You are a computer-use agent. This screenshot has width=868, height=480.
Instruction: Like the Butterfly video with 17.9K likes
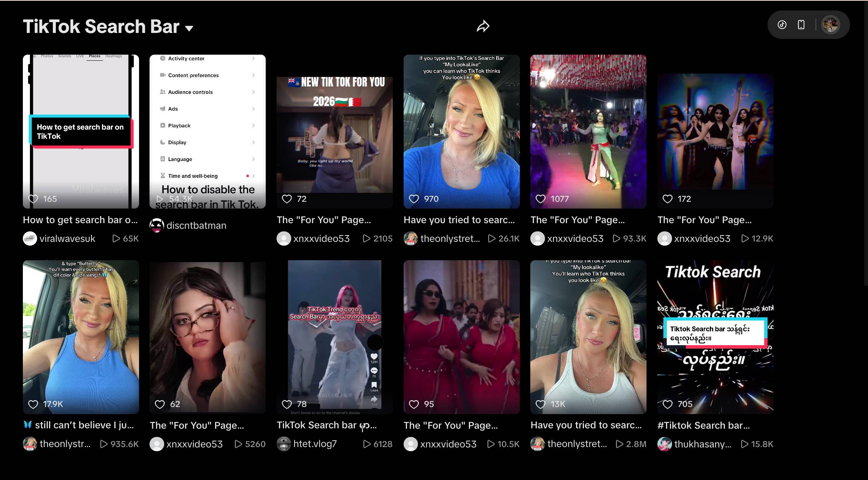point(33,404)
